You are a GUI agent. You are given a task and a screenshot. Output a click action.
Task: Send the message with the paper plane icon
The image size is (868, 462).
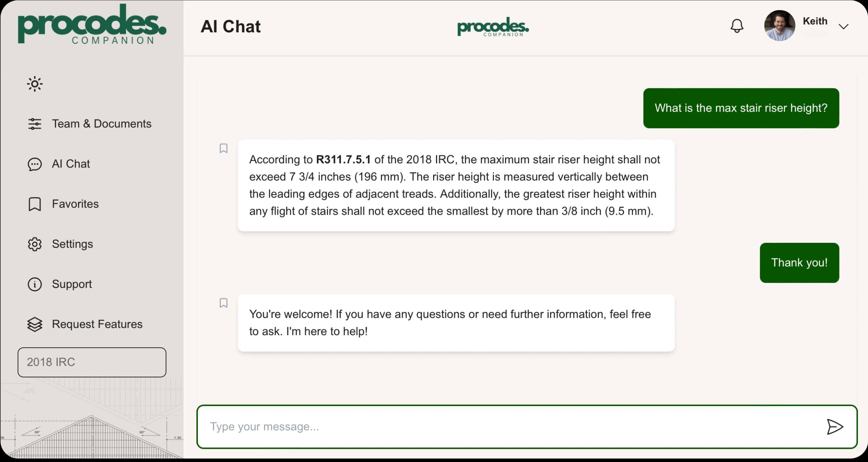pyautogui.click(x=835, y=427)
